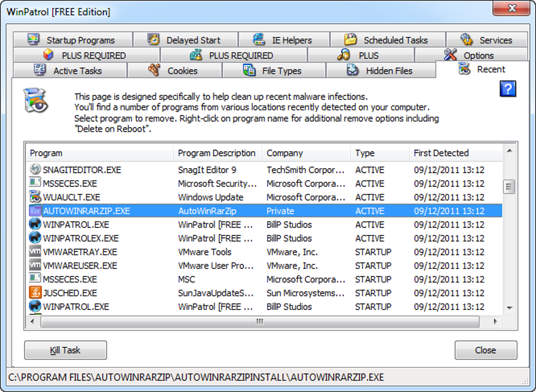This screenshot has width=536, height=392.
Task: Click the SnagIt Editor 9 program icon
Action: point(33,170)
